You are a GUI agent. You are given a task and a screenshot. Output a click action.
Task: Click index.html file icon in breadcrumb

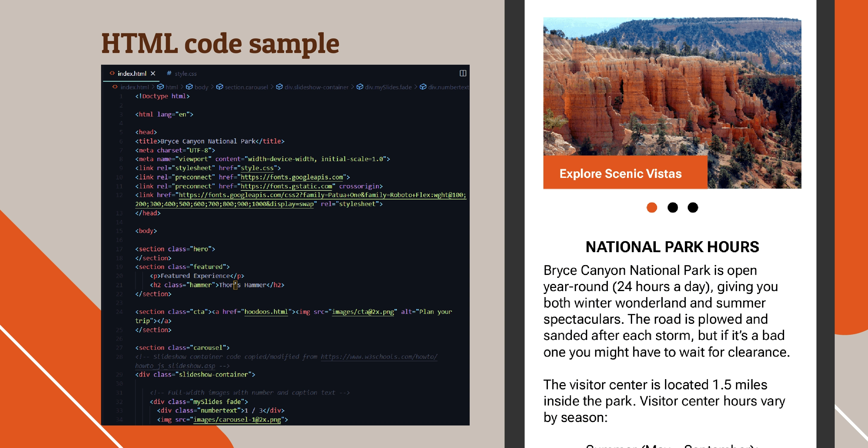115,87
